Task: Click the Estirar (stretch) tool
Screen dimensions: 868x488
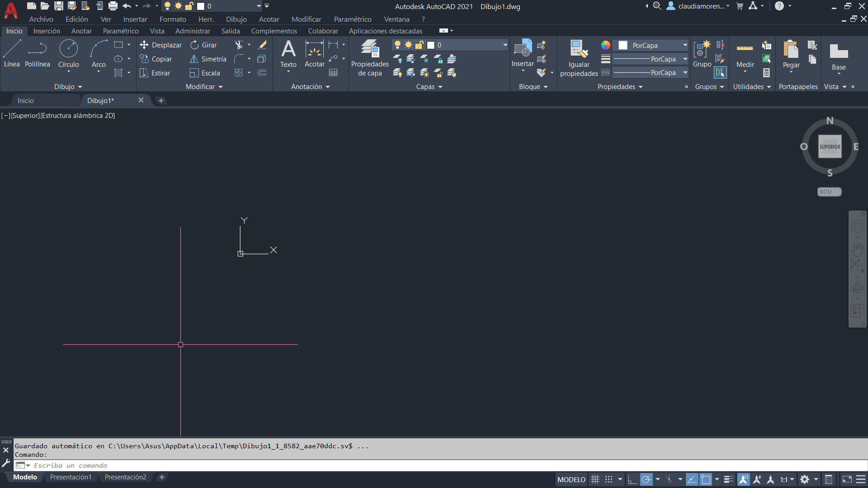Action: pyautogui.click(x=155, y=73)
